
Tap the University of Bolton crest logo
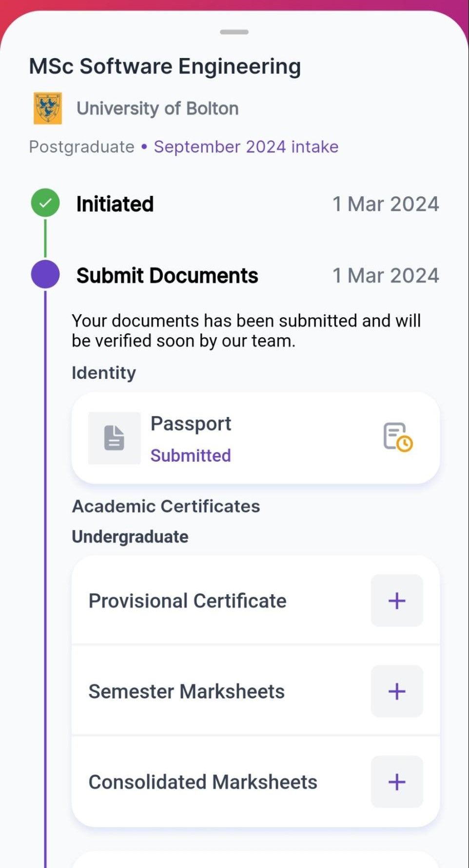click(x=47, y=108)
